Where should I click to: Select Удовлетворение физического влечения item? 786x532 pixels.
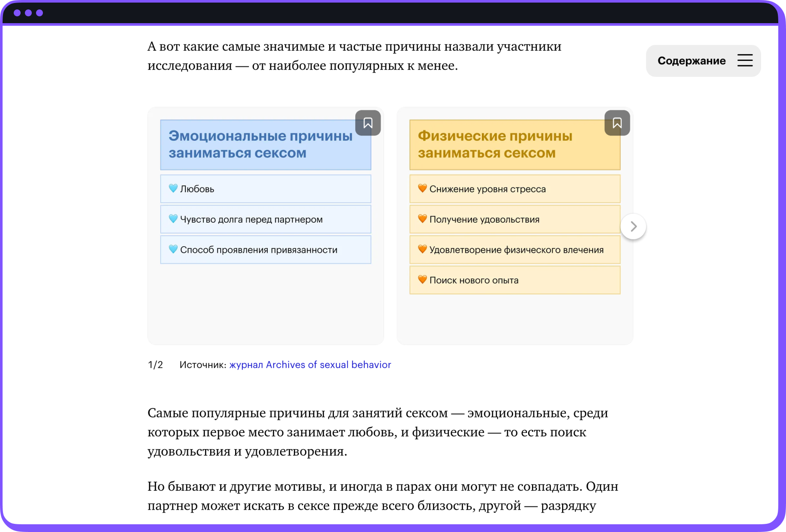[515, 249]
